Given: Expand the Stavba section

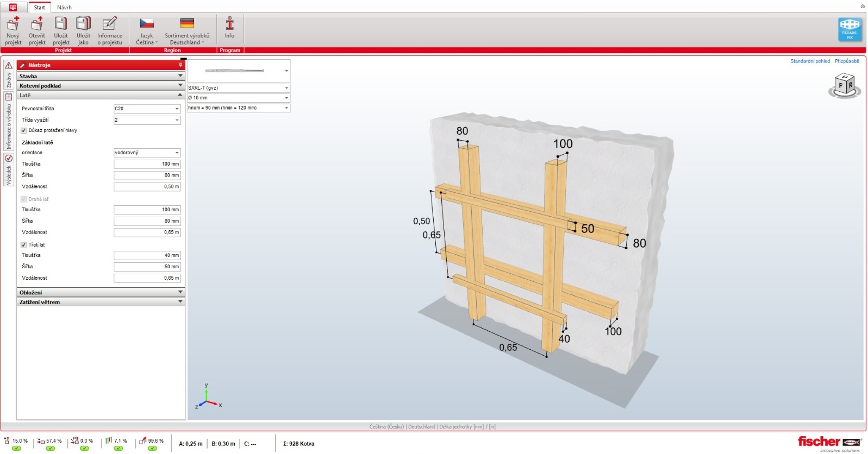Looking at the screenshot, I should tap(101, 76).
